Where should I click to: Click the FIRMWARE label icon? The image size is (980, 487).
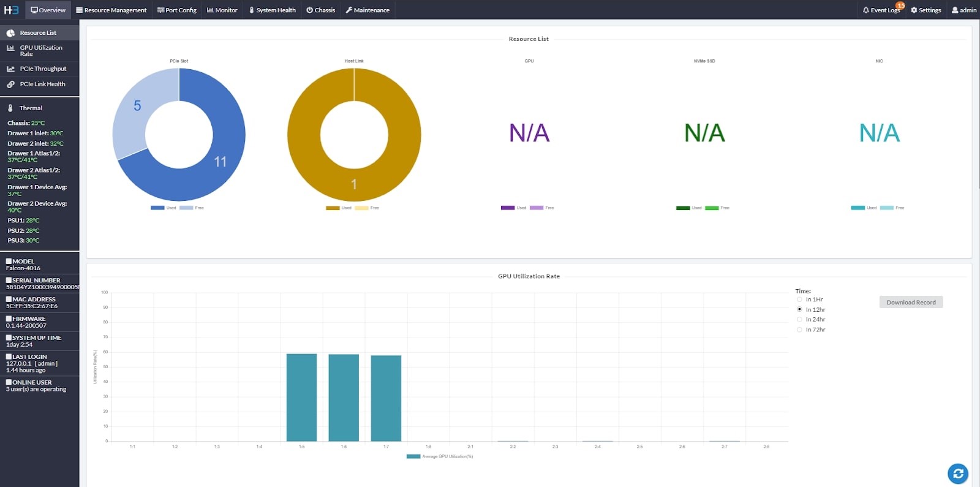(x=9, y=319)
